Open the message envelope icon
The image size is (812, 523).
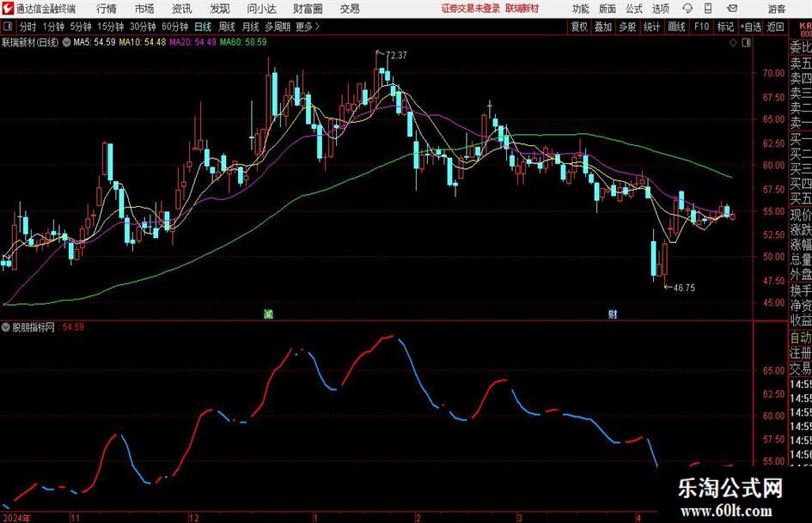tap(732, 9)
